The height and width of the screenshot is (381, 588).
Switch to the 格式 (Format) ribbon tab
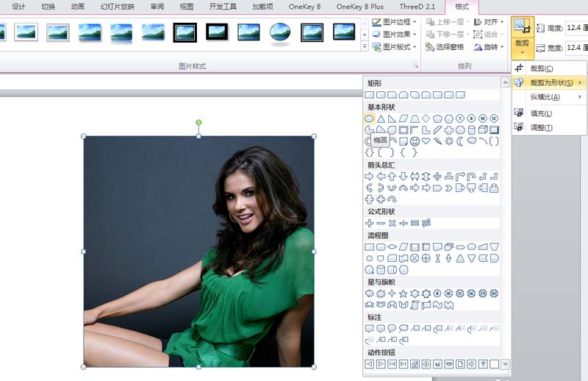462,7
